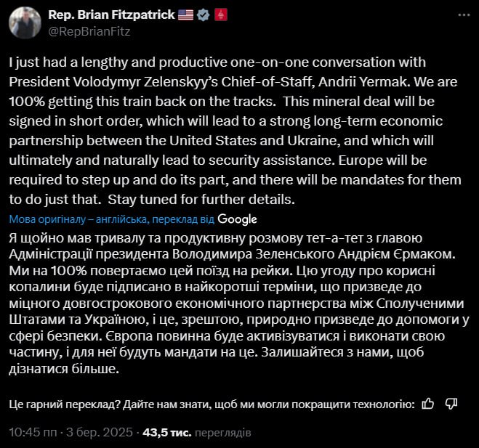
Task: Click Brian Fitzpatrick's profile avatar
Action: click(x=25, y=22)
